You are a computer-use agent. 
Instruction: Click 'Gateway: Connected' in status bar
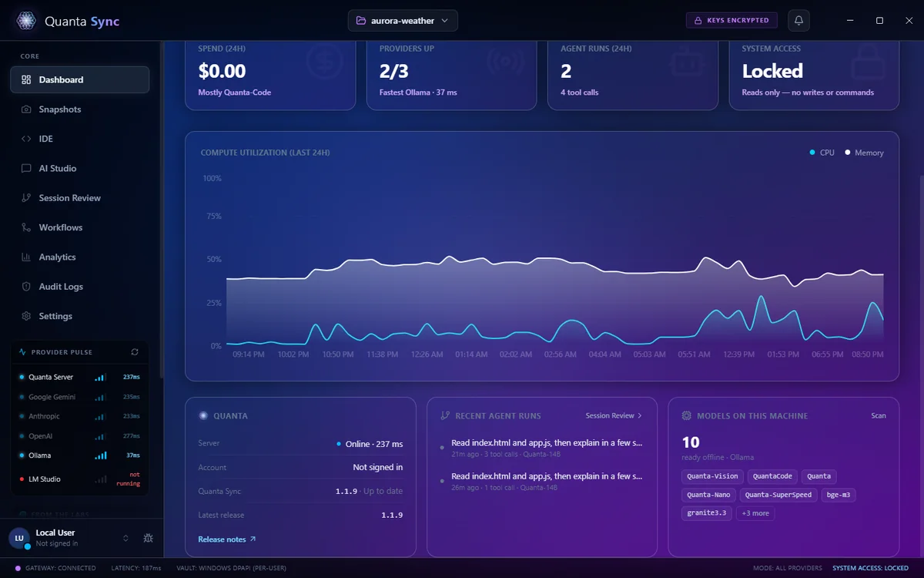(55, 568)
